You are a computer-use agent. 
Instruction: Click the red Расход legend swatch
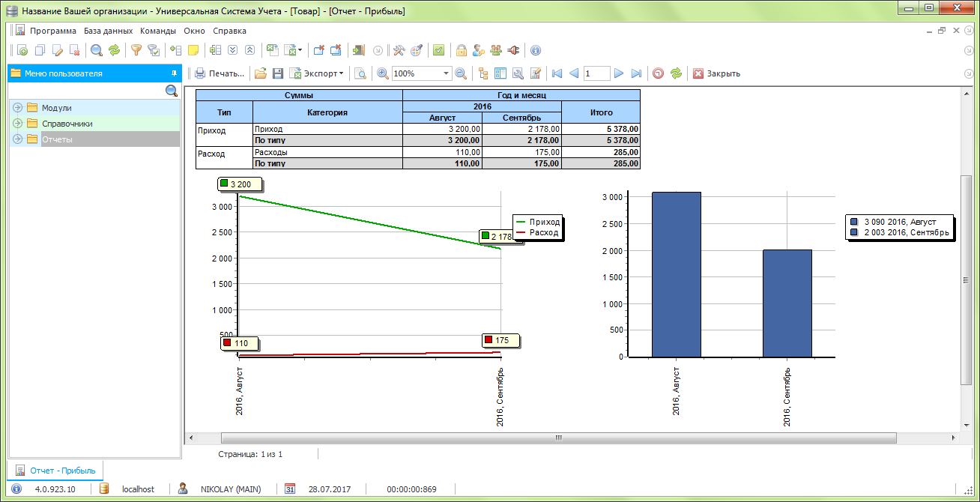(x=521, y=233)
